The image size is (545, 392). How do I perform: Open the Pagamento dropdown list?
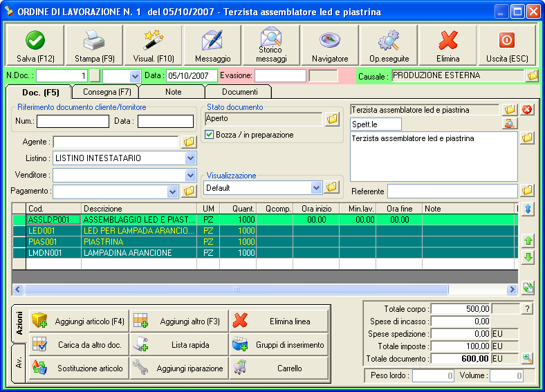(173, 192)
